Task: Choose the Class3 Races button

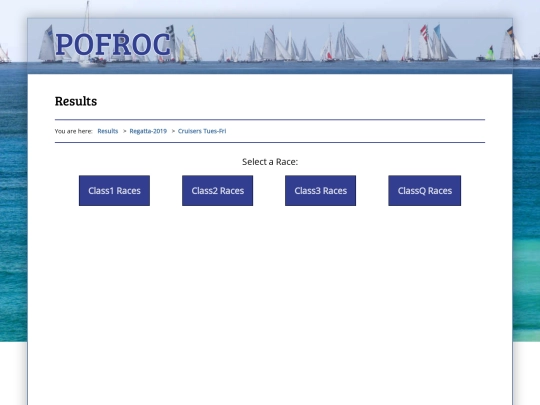Action: point(320,190)
